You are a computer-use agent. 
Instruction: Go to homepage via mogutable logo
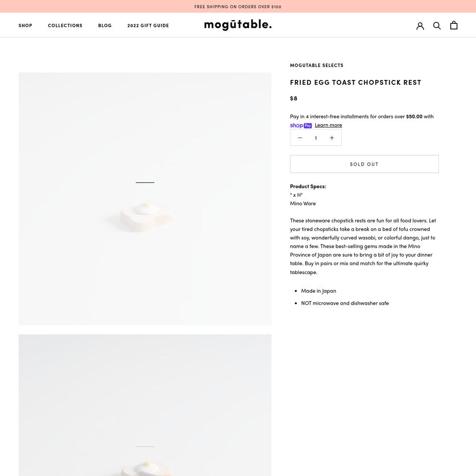238,25
